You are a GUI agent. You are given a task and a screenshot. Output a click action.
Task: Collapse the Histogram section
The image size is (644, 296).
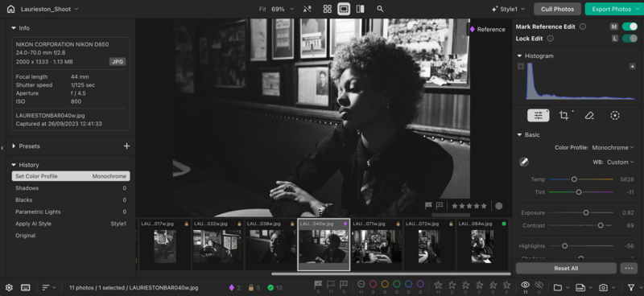point(519,55)
